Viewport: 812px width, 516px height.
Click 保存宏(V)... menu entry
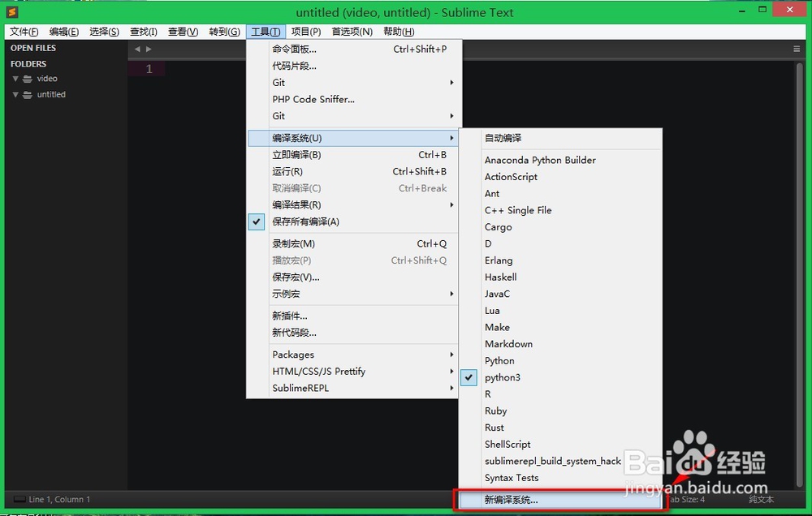coord(353,277)
